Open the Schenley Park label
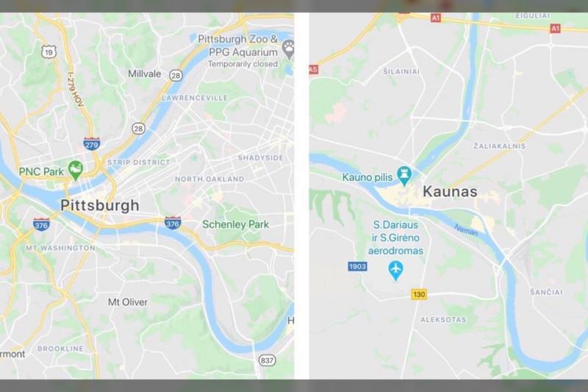The height and width of the screenshot is (392, 588). tap(235, 224)
